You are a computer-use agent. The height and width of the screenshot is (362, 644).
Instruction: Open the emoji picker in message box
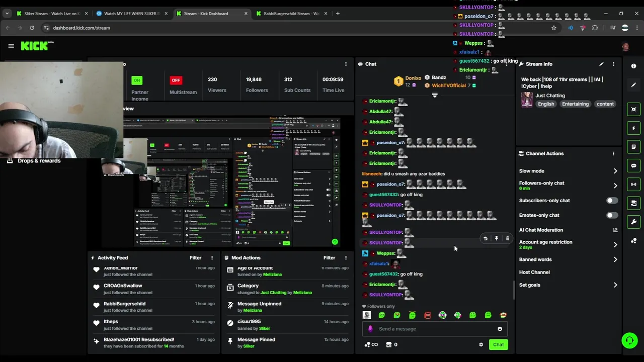point(500,329)
